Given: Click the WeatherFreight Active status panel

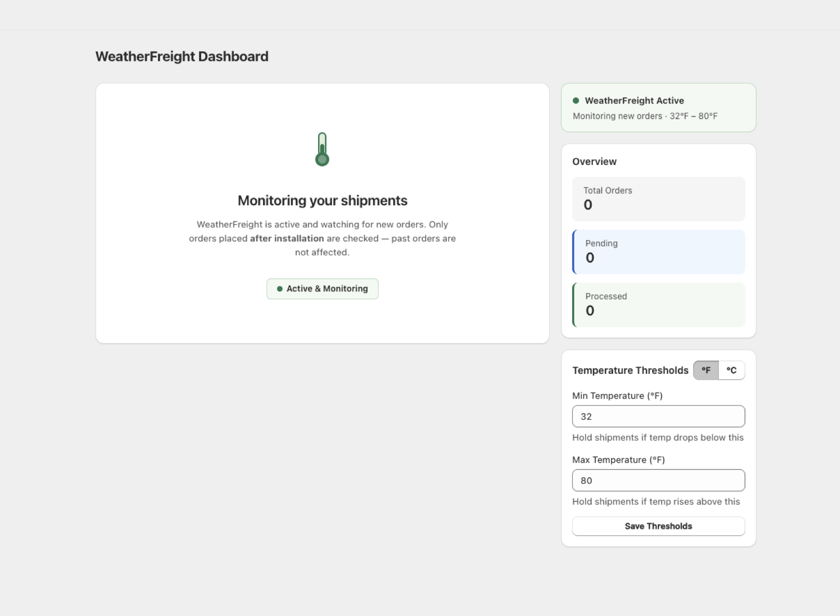Looking at the screenshot, I should pyautogui.click(x=658, y=108).
